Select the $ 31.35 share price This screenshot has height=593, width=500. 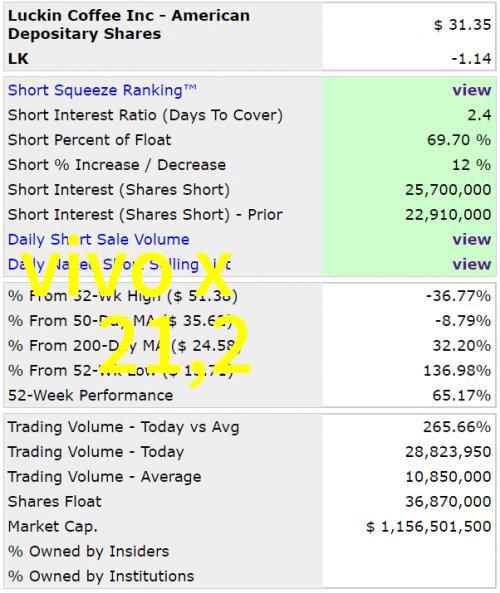[x=462, y=25]
